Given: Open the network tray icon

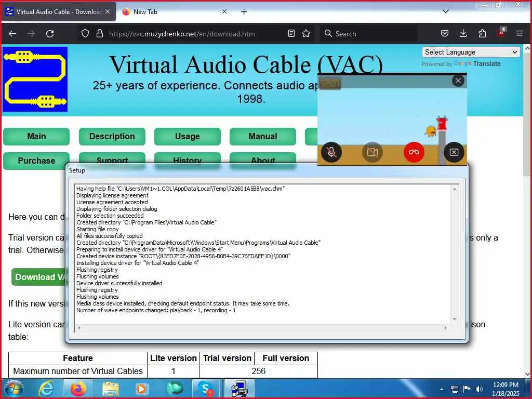Looking at the screenshot, I should tap(454, 389).
